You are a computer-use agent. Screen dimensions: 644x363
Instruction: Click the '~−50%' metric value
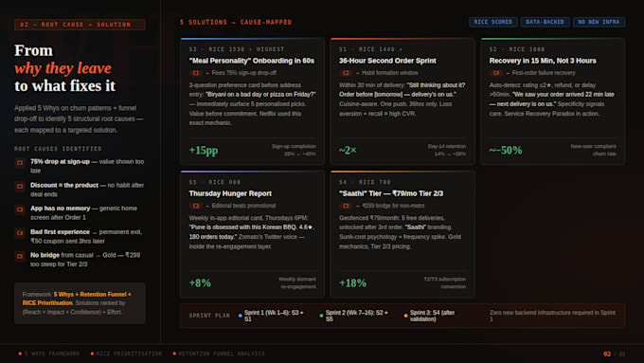click(x=506, y=151)
